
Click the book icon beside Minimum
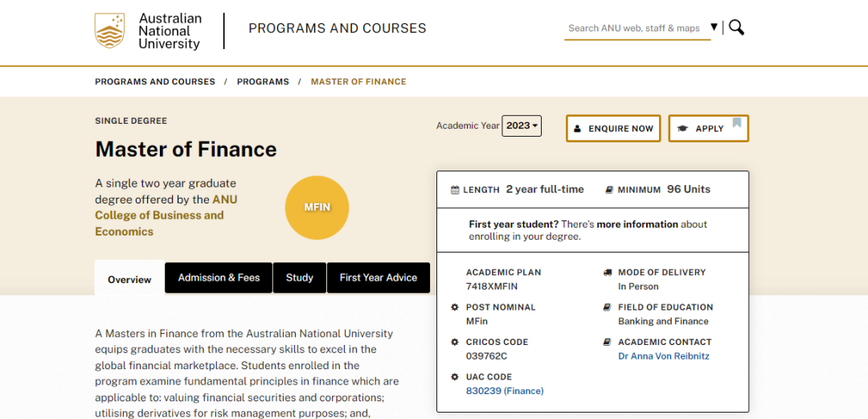click(x=609, y=190)
